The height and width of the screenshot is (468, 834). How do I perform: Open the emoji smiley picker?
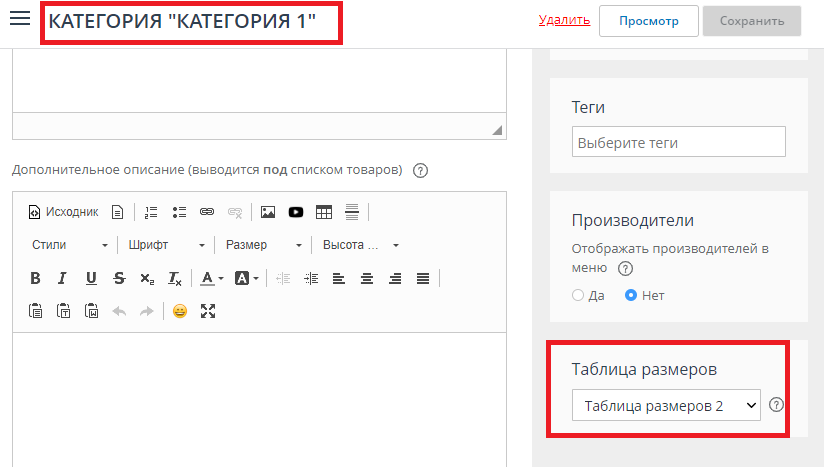[x=180, y=311]
